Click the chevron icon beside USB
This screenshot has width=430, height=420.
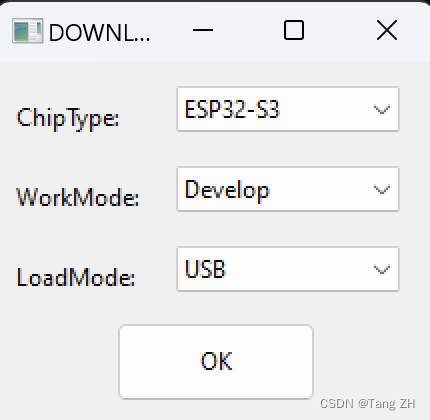pyautogui.click(x=382, y=269)
